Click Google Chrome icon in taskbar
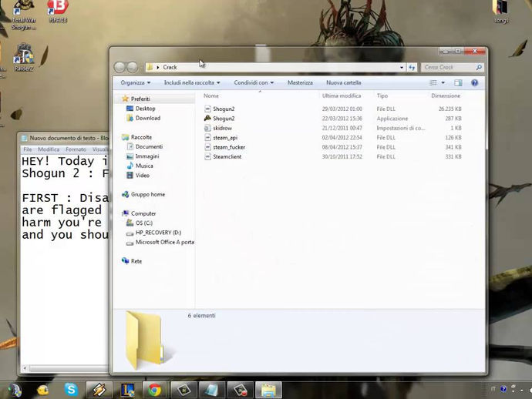This screenshot has height=399, width=532. point(155,390)
